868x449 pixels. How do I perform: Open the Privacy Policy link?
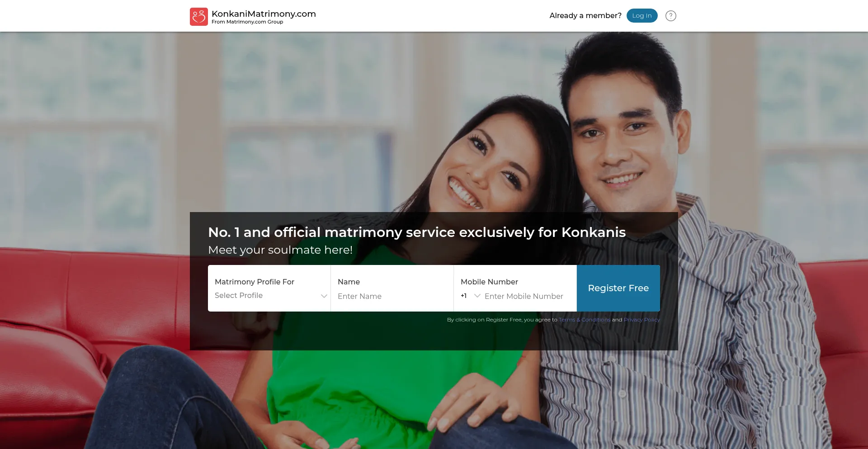tap(642, 320)
